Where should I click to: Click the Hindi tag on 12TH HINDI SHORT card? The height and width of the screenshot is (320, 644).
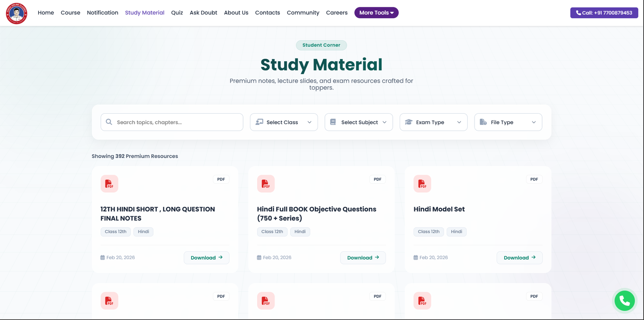(143, 232)
